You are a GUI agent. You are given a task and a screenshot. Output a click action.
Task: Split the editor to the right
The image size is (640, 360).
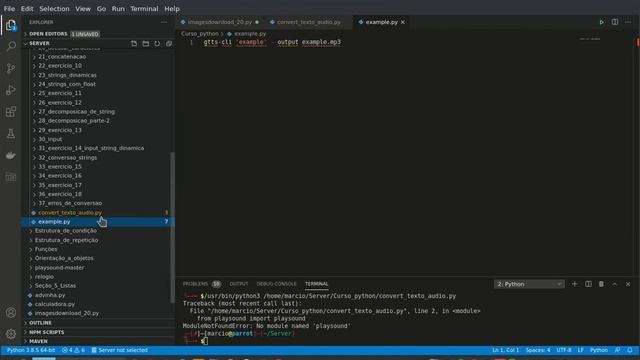[x=615, y=22]
